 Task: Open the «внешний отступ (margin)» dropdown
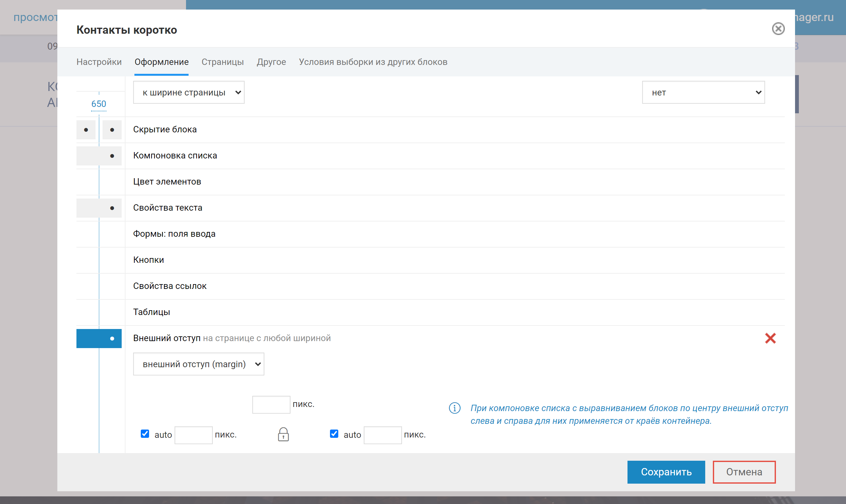(x=198, y=364)
